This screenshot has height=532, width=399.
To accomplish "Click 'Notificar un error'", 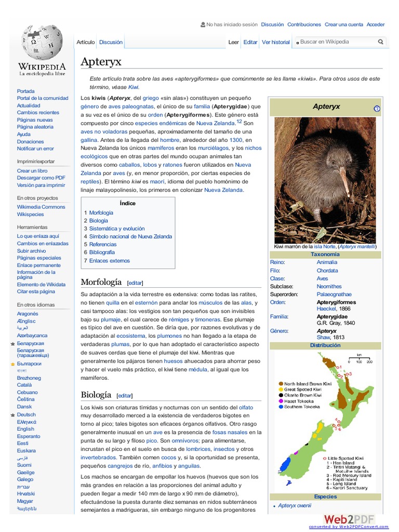I will point(36,149).
